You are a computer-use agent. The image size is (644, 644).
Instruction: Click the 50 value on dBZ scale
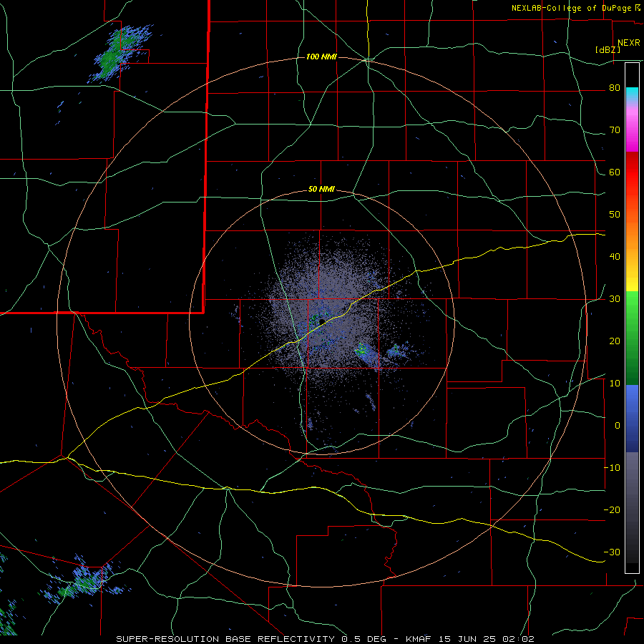(x=615, y=215)
